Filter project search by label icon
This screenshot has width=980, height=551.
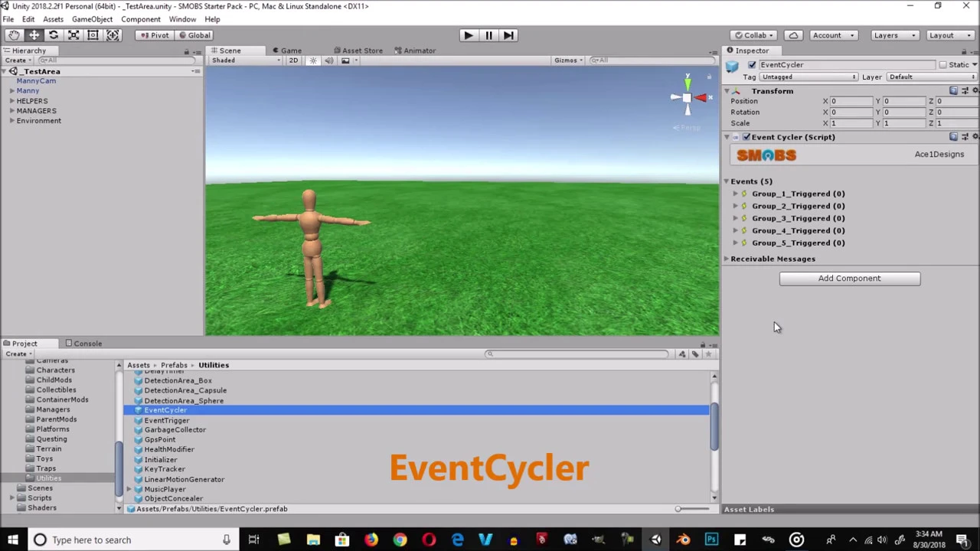point(695,354)
